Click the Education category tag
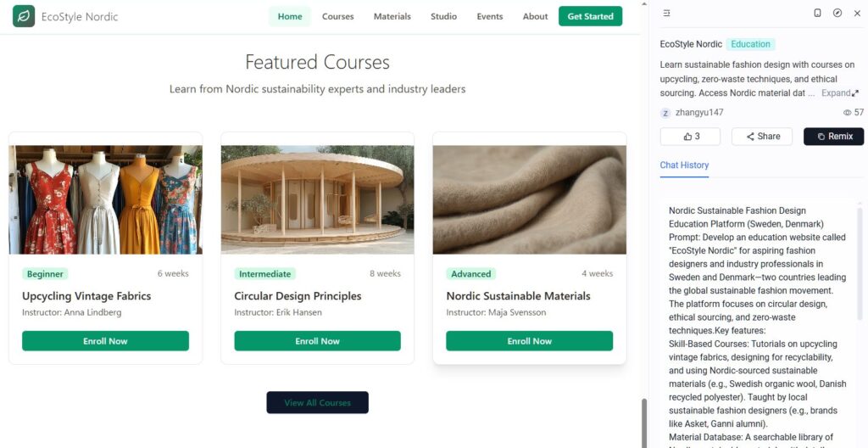Screen dimensions: 868x448 [x=751, y=44]
